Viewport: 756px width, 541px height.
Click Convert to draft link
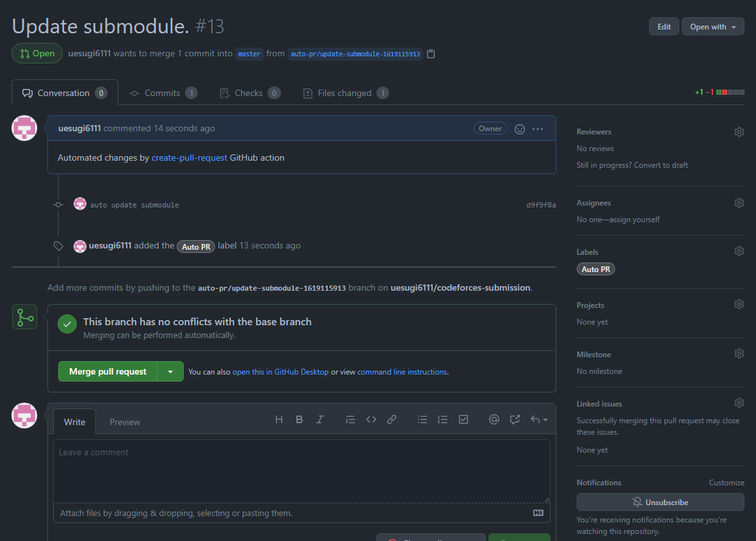tap(661, 165)
